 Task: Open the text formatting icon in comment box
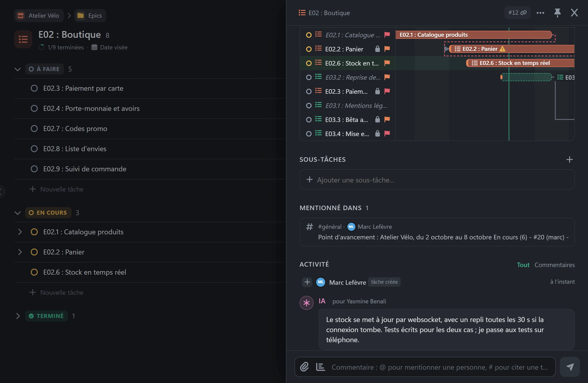pyautogui.click(x=320, y=367)
